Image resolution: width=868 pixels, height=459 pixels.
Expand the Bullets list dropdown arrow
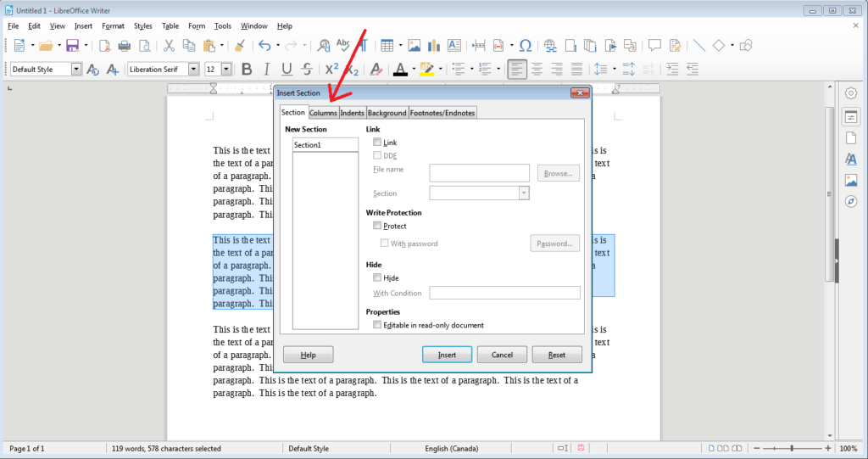[x=471, y=70]
